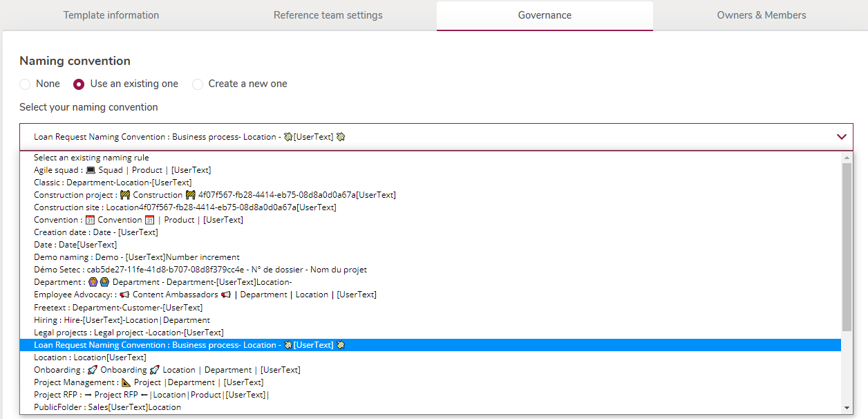Click the dropdown list scroll up arrow

847,158
